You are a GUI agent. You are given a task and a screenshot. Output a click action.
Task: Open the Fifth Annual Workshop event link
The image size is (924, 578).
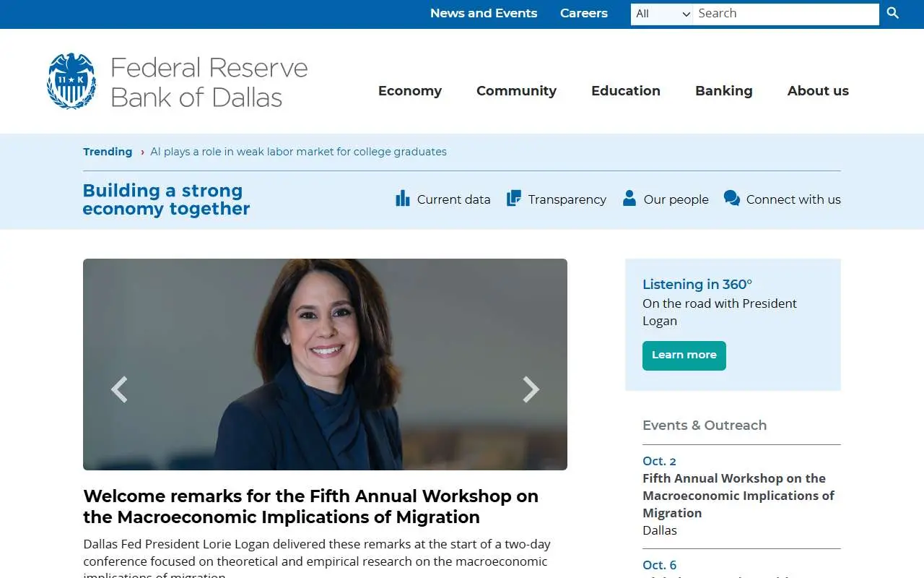click(x=738, y=496)
